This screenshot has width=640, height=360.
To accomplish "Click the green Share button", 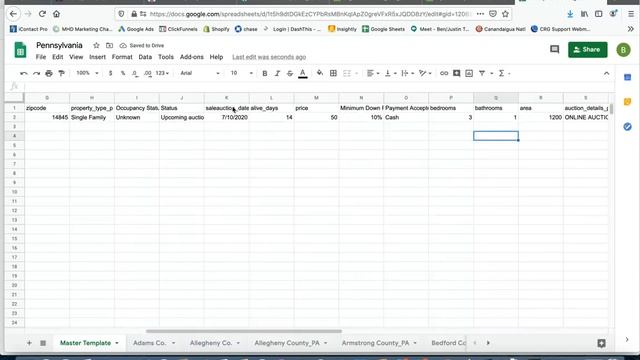I will 587,50.
